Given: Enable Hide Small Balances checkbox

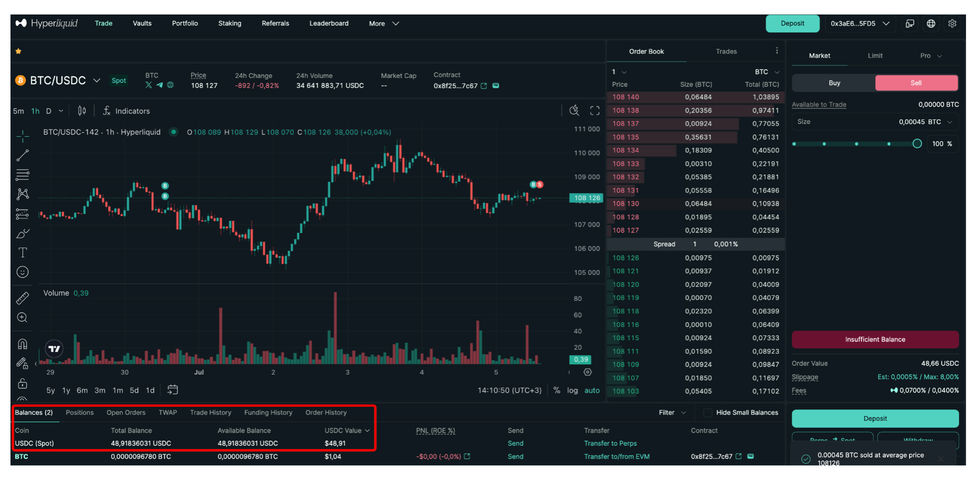Looking at the screenshot, I should tap(708, 413).
